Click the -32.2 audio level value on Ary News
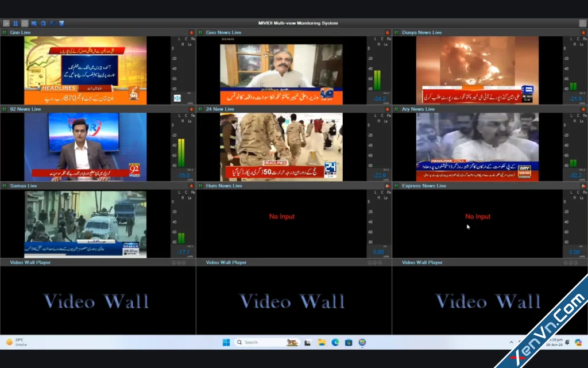 575,175
